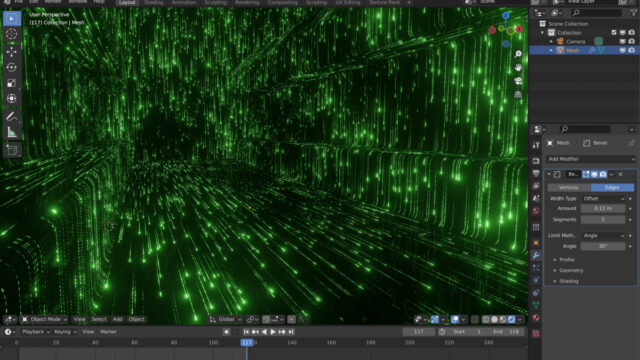Toggle X-ray mode in viewport header
Viewport: 640px width, 360px height.
(474, 319)
